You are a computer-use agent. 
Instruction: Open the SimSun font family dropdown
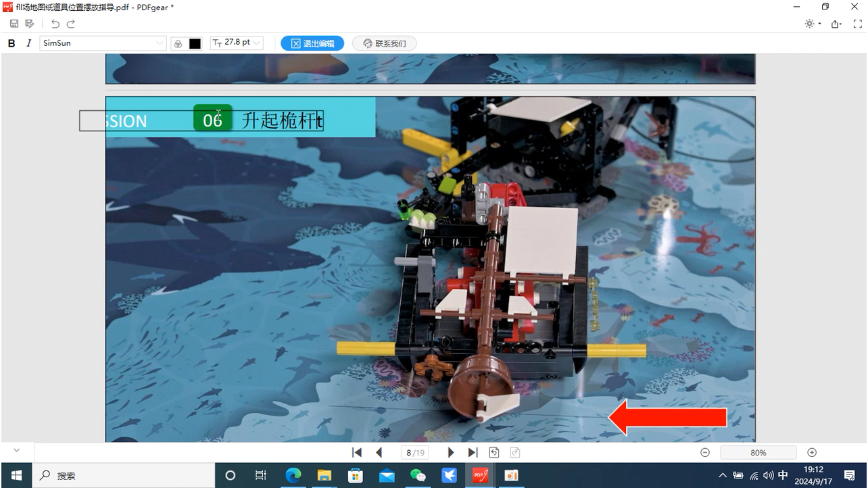pos(101,43)
